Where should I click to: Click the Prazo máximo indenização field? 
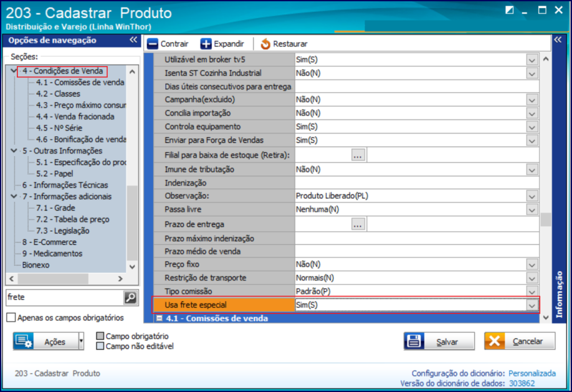[417, 238]
